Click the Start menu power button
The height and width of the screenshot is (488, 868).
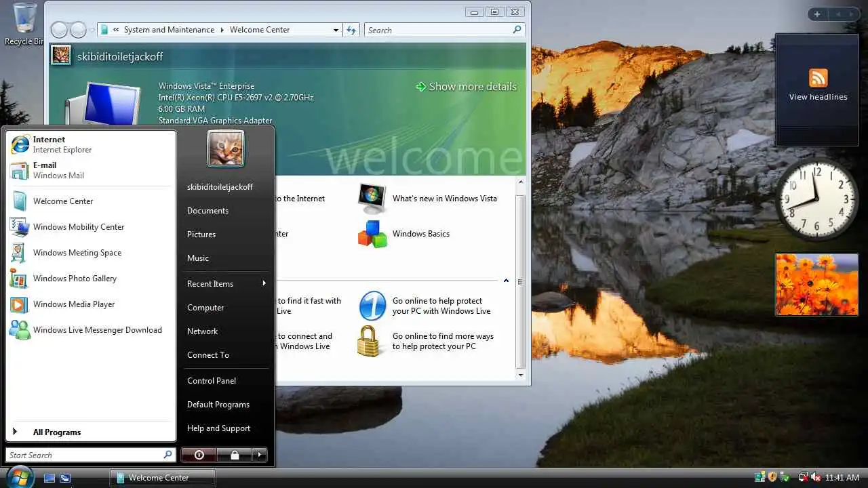(x=199, y=455)
